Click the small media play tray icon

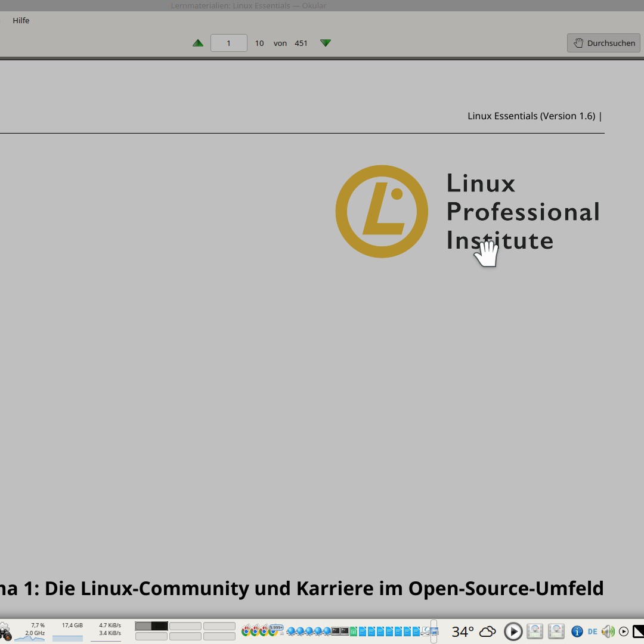[x=624, y=631]
